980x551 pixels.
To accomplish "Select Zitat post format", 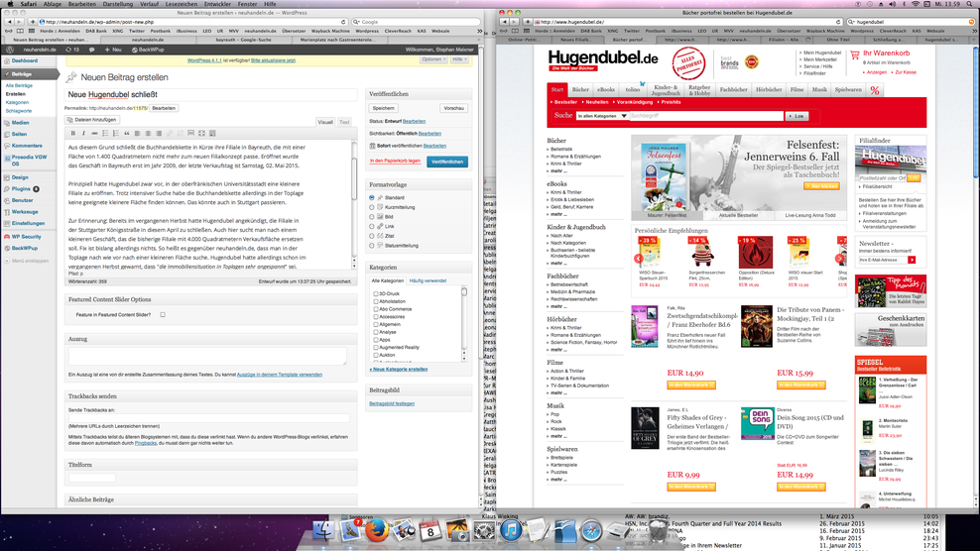I will [372, 236].
